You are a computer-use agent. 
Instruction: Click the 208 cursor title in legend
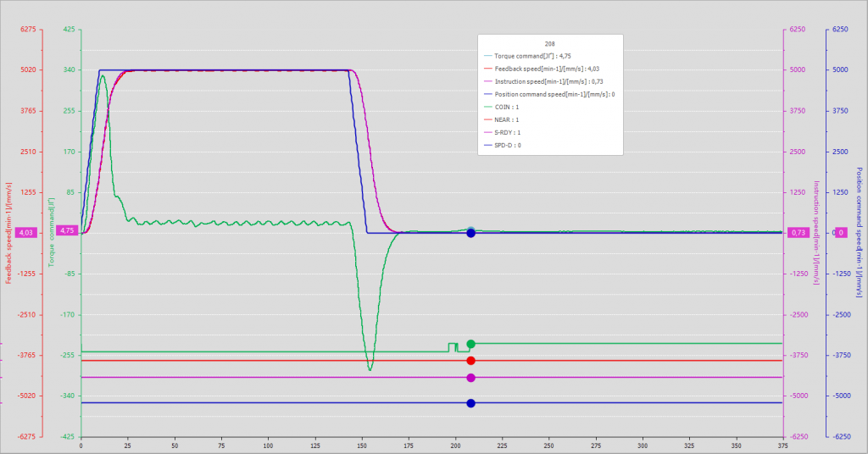(x=550, y=43)
